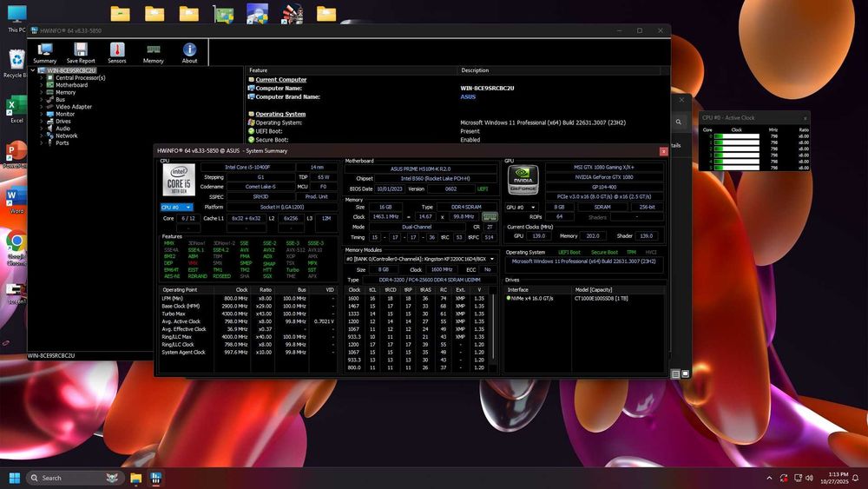Click the magnifier search icon in the background window
Screen dimensions: 868x489
678,122
